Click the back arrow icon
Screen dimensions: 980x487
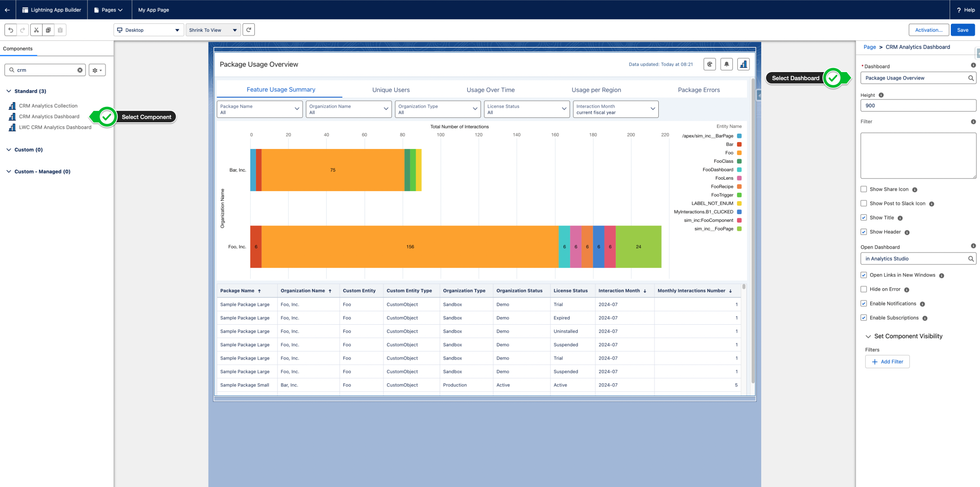pos(7,10)
